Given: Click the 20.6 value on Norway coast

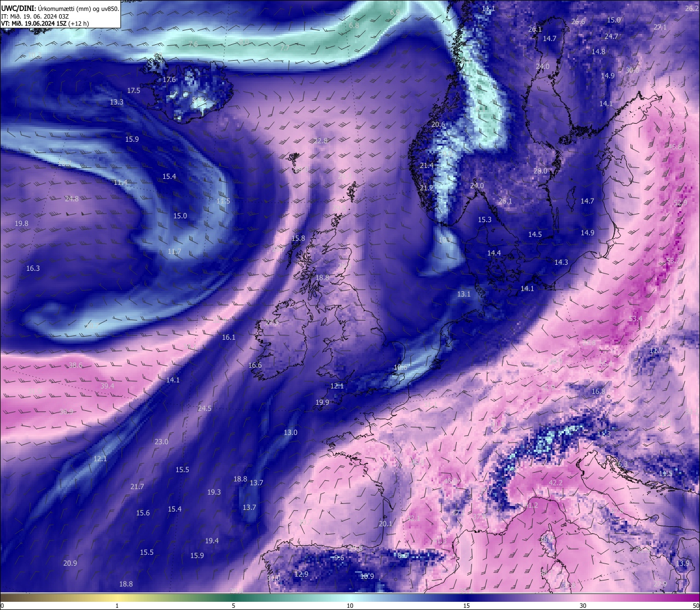Looking at the screenshot, I should point(439,125).
